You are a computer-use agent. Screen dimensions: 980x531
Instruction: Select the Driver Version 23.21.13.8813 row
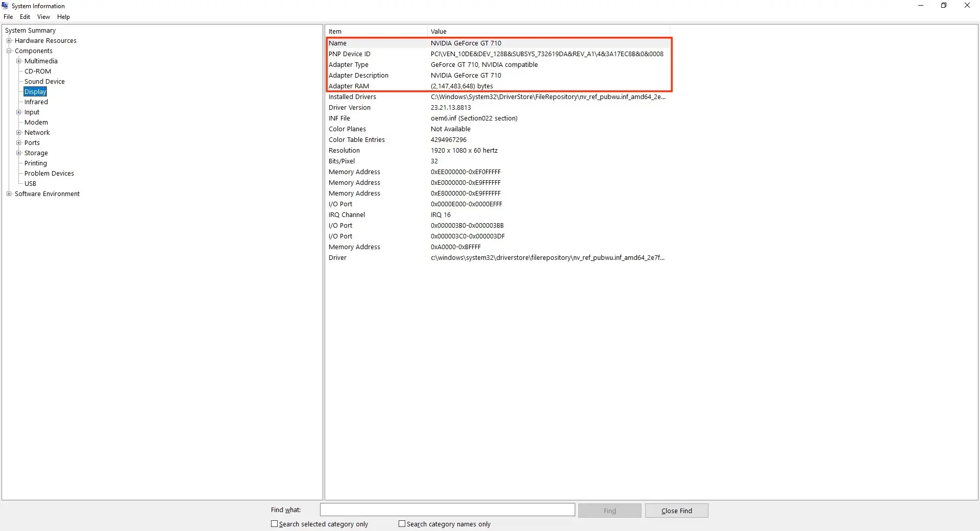point(498,108)
